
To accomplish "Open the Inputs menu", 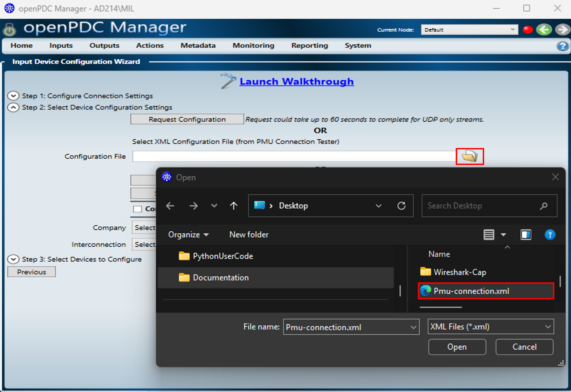I will pos(61,45).
